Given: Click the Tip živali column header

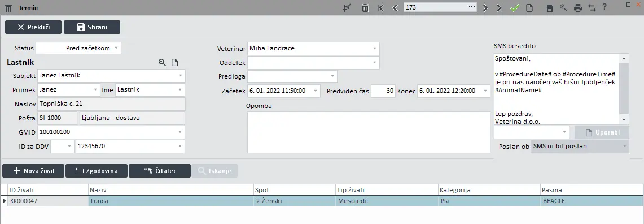Looking at the screenshot, I should [x=387, y=190].
